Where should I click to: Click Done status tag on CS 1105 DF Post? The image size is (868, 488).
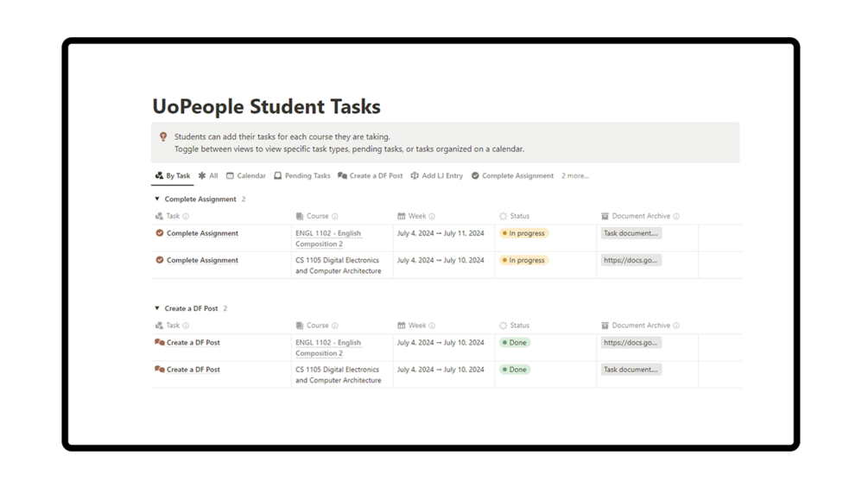[515, 370]
